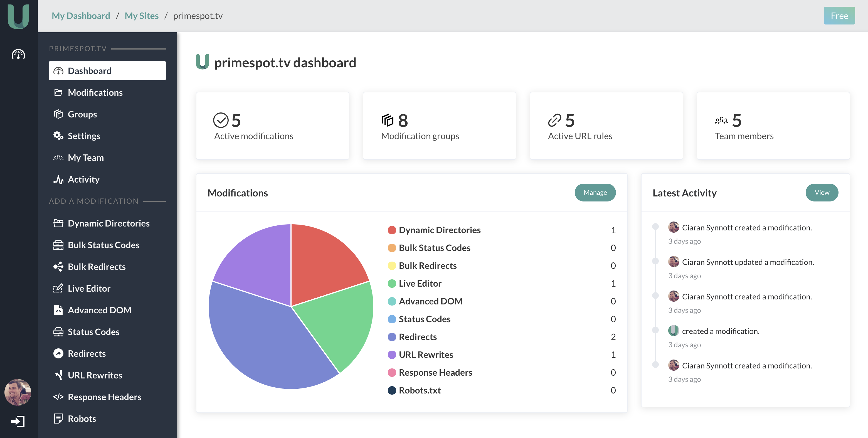Click the purple URL Rewrites legend swatch
This screenshot has height=438, width=868.
(x=392, y=355)
